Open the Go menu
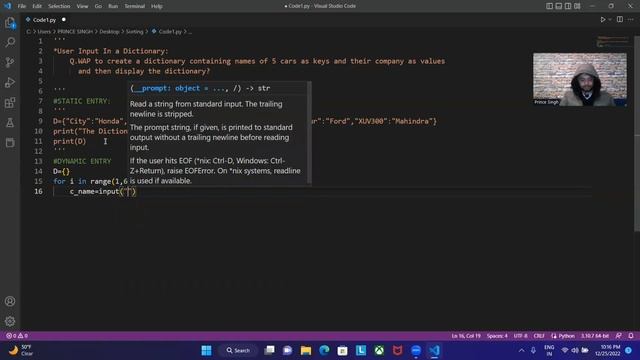 [x=98, y=6]
